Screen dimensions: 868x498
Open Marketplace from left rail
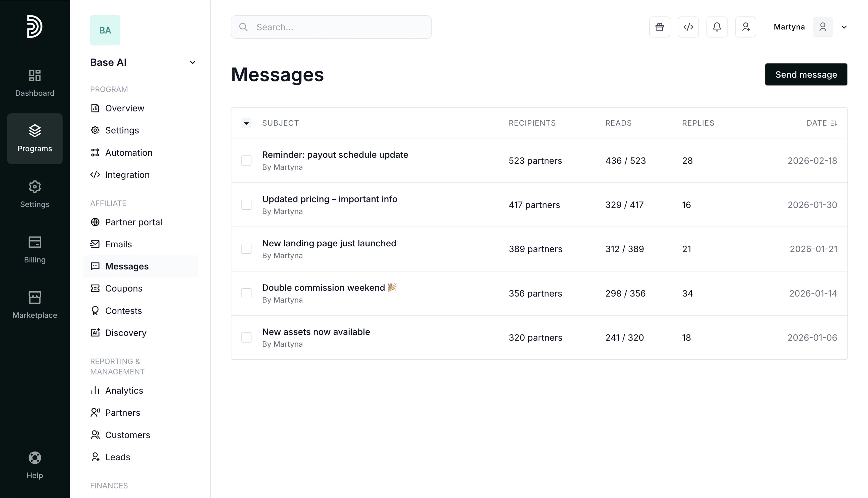pyautogui.click(x=35, y=304)
